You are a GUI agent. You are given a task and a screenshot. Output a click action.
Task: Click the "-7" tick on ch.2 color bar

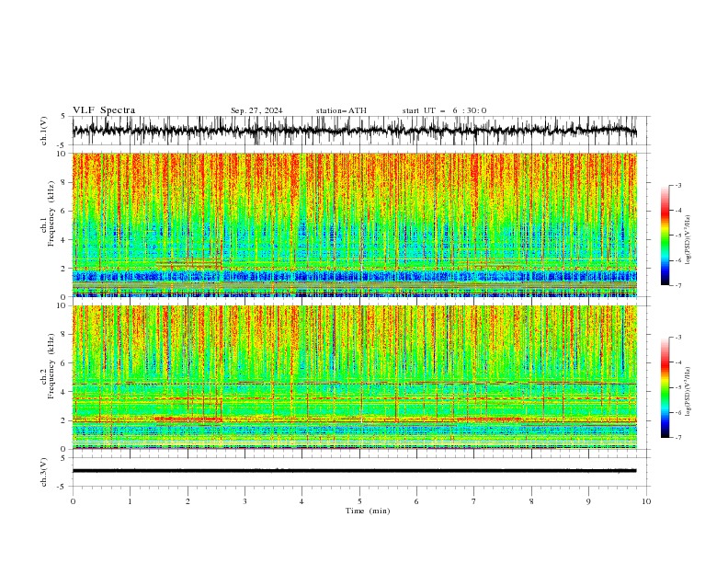[x=678, y=437]
